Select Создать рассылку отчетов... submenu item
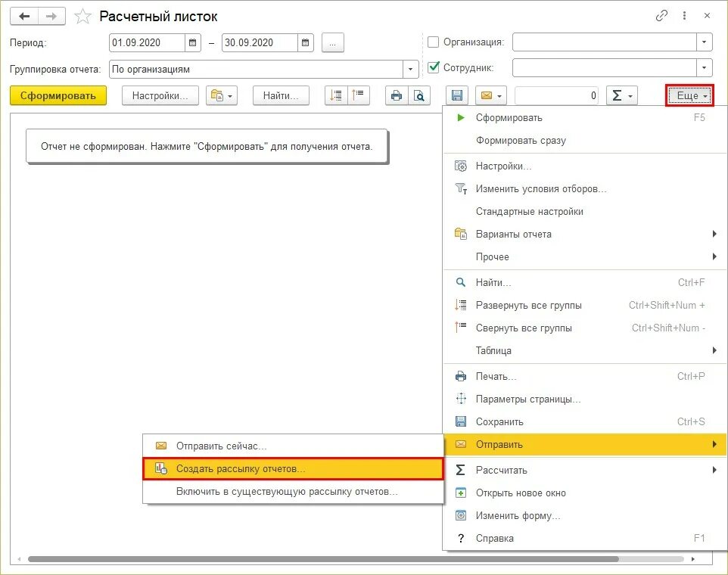Screen dimensions: 728x575 click(x=293, y=469)
